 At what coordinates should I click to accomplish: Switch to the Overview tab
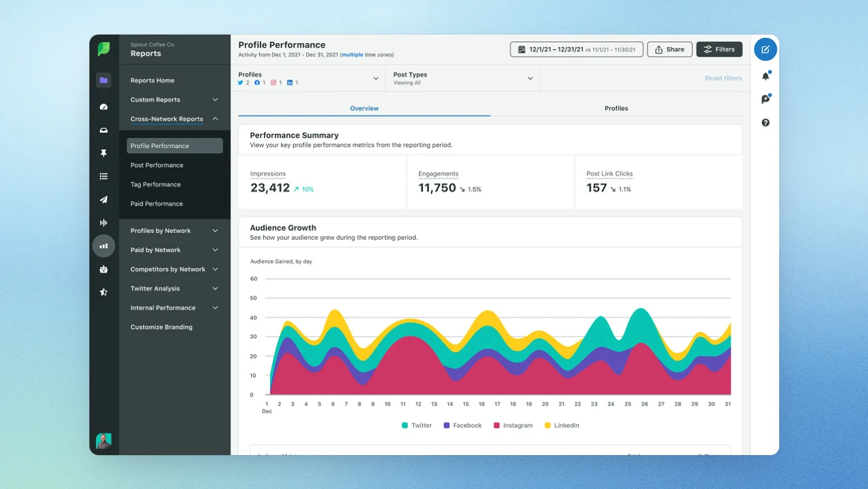(364, 108)
